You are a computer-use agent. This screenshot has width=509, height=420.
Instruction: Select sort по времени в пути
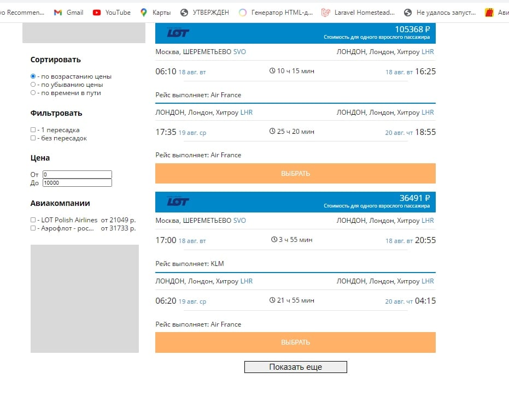[x=33, y=93]
